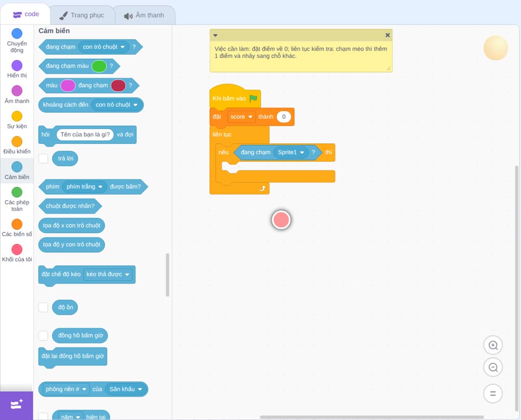Click the chuột được nhấn? block

pyautogui.click(x=70, y=206)
